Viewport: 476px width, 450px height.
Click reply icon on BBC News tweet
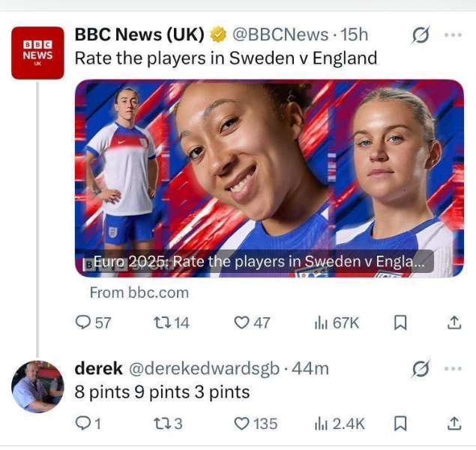coord(83,322)
